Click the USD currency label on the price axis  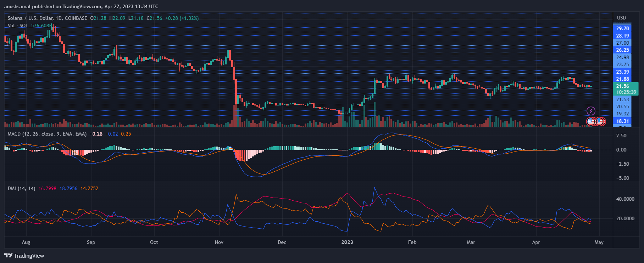click(621, 18)
